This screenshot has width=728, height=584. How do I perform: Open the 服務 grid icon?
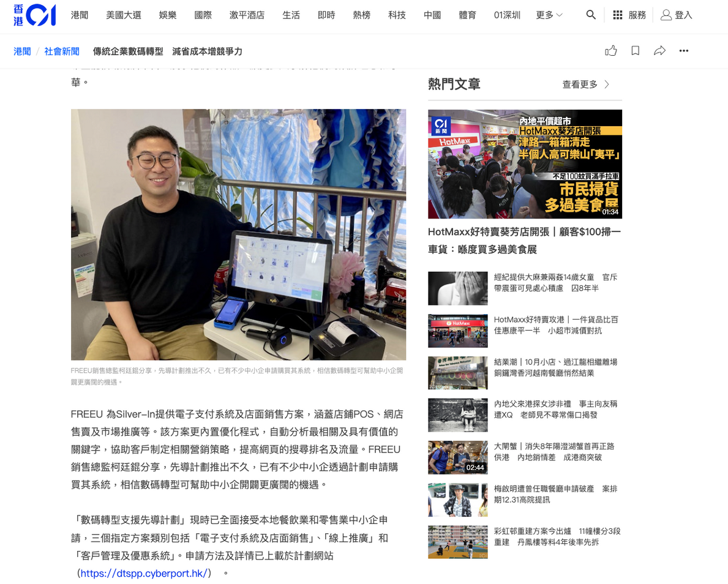(618, 15)
